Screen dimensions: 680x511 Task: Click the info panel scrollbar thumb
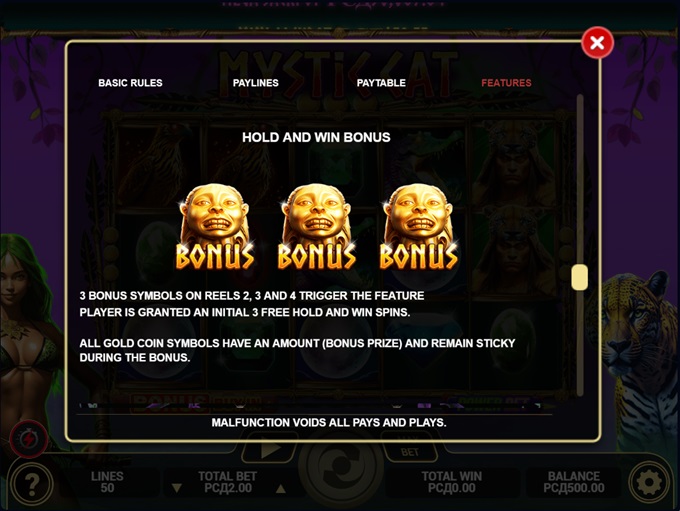[x=579, y=278]
